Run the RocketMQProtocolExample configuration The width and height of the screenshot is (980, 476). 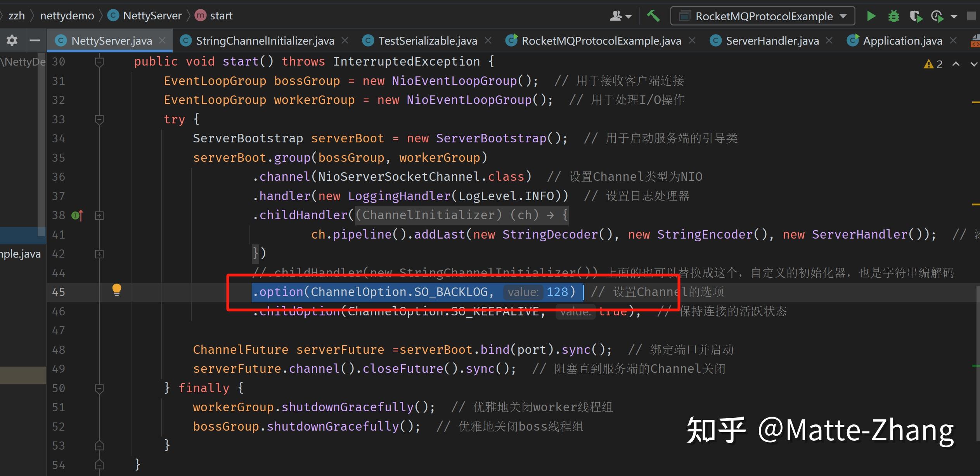pos(871,16)
